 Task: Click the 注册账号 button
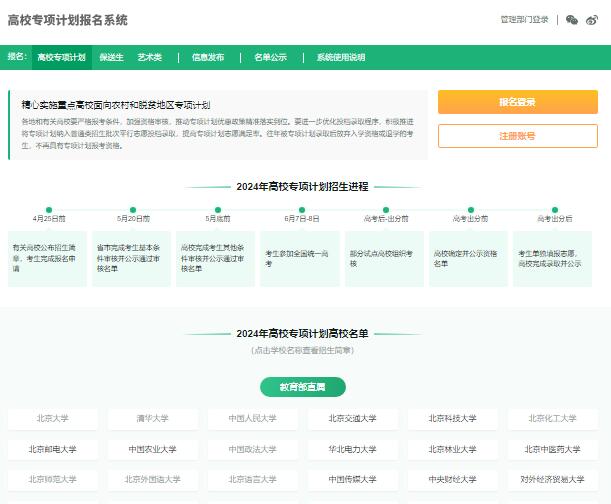tap(517, 136)
